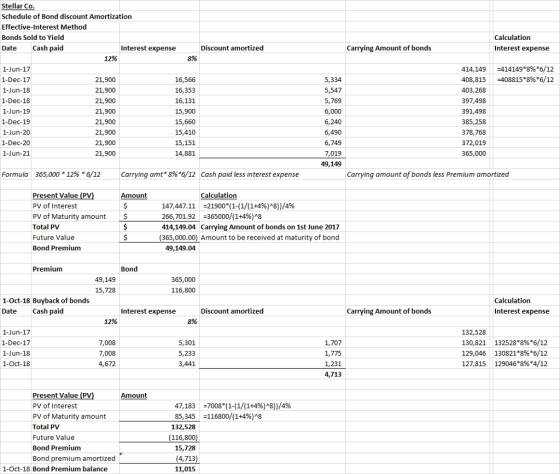The image size is (560, 474).
Task: Select buyback interest expense 5,301
Action: [x=187, y=343]
